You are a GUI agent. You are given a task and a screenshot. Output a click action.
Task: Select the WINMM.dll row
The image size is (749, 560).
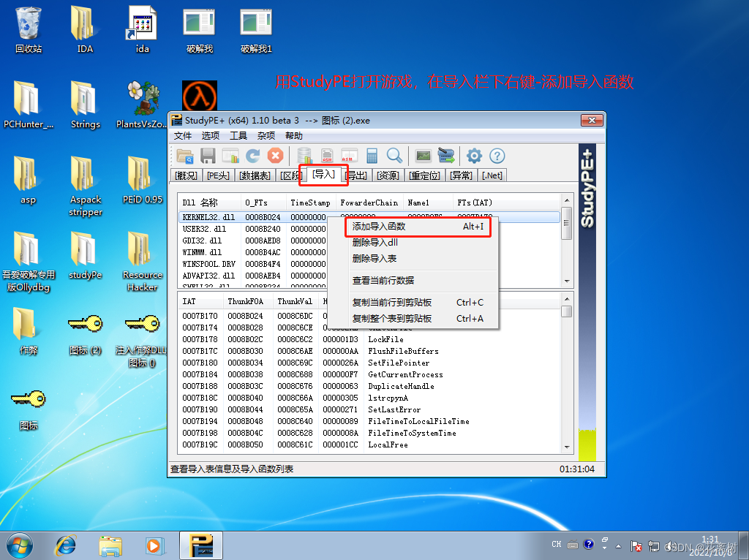[369, 252]
